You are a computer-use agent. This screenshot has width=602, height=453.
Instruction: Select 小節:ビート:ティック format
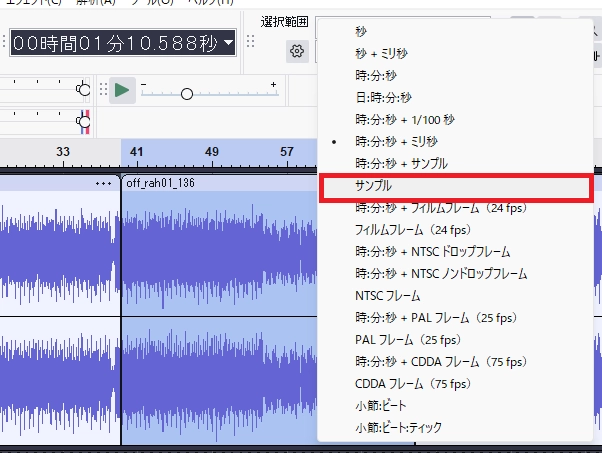pos(398,427)
